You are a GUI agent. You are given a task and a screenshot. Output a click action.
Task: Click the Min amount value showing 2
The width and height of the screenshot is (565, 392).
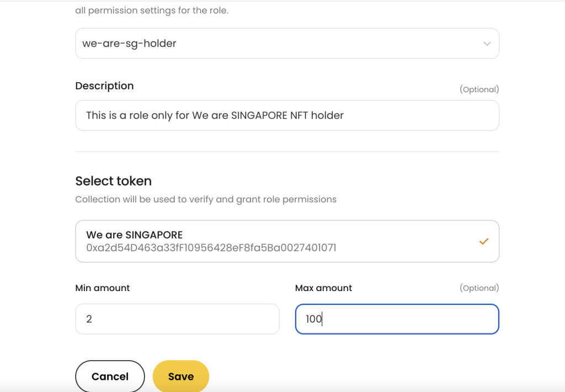[x=89, y=319]
